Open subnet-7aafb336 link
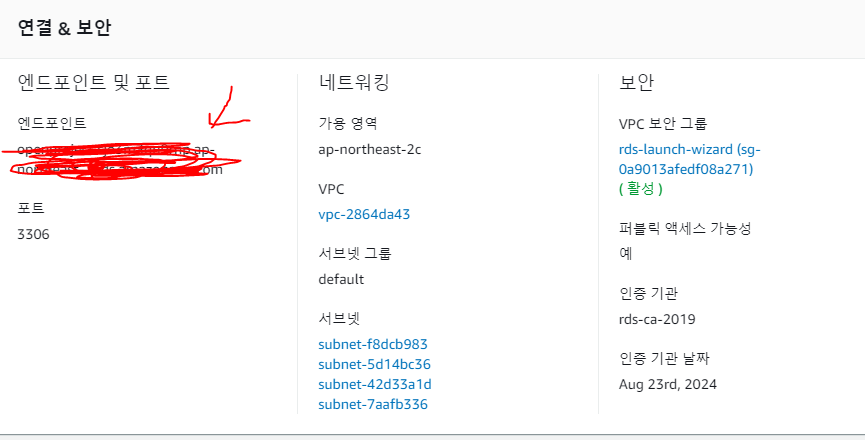Viewport: 865px width, 440px height. 373,404
